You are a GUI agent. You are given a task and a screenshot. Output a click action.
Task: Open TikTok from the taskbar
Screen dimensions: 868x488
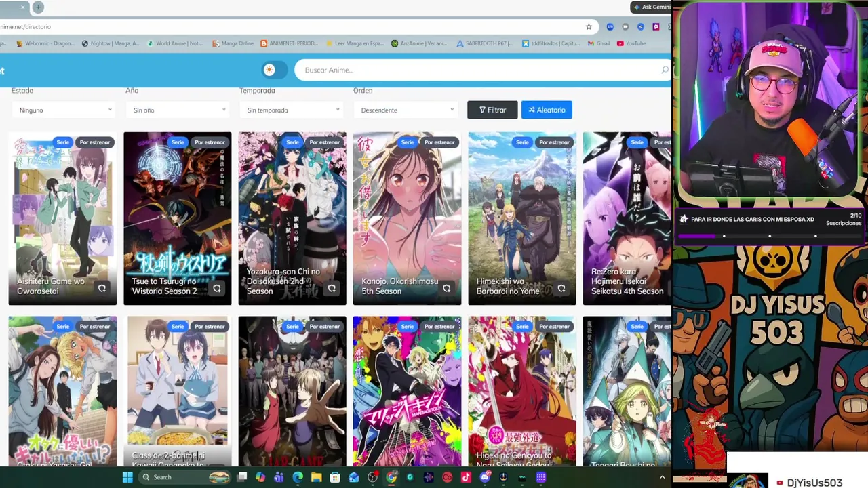[466, 477]
